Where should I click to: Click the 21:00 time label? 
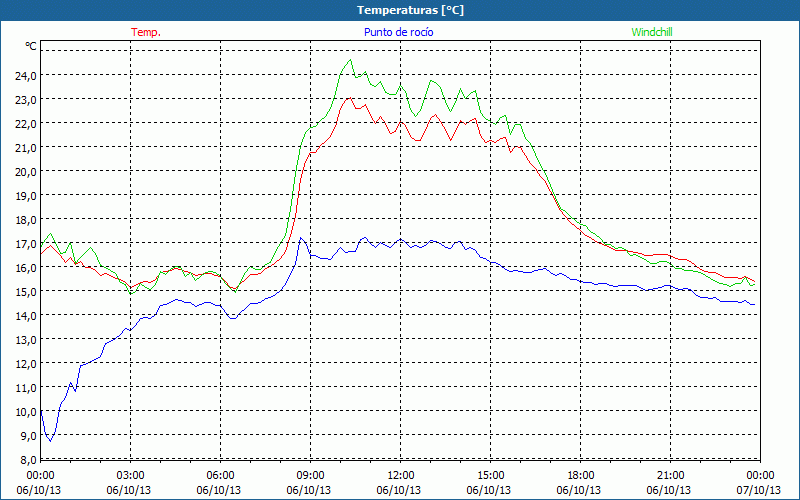pos(670,476)
